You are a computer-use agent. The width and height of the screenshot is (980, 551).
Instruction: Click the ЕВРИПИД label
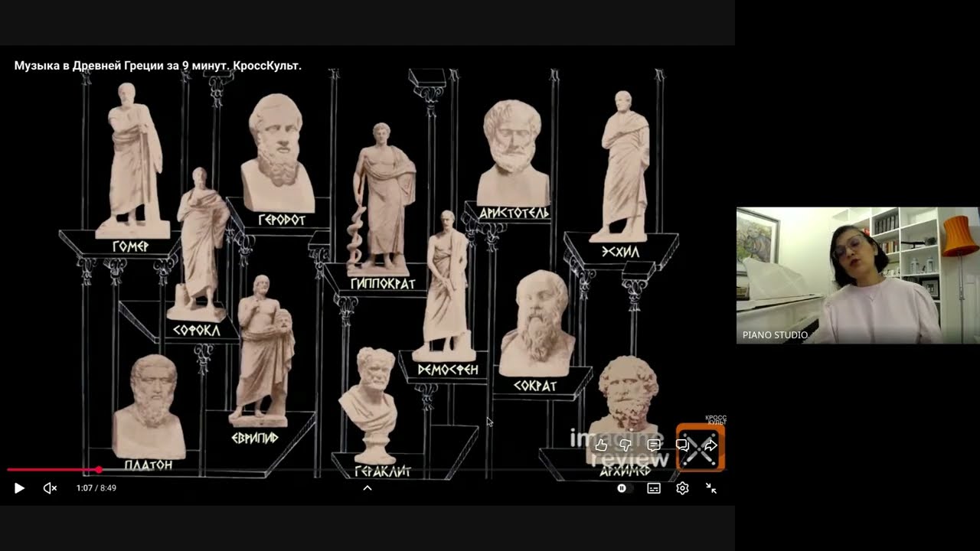[x=255, y=439]
